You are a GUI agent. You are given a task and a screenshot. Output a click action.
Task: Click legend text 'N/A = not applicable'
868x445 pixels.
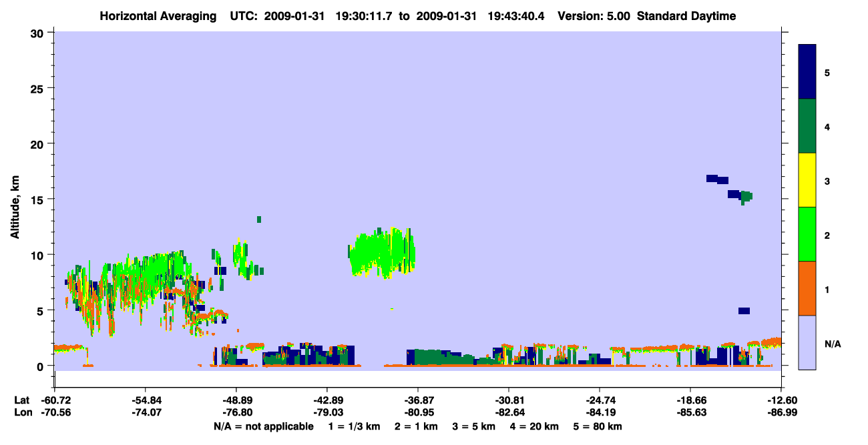tap(264, 426)
